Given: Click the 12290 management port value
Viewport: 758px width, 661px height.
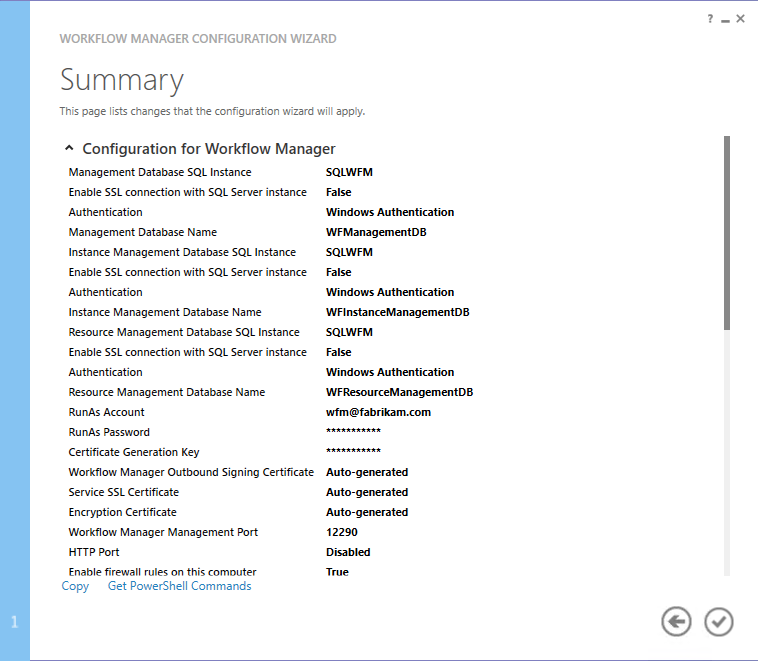Looking at the screenshot, I should click(x=342, y=532).
